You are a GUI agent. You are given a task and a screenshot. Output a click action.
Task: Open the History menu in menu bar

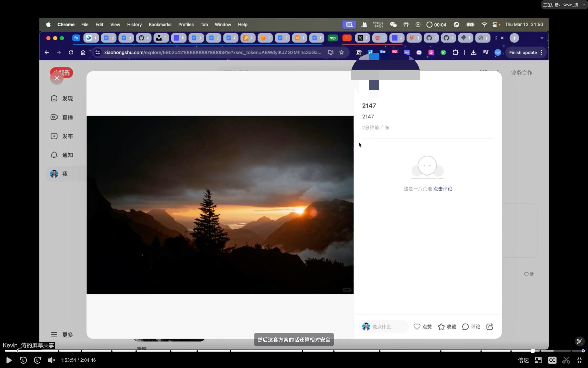[x=134, y=25]
